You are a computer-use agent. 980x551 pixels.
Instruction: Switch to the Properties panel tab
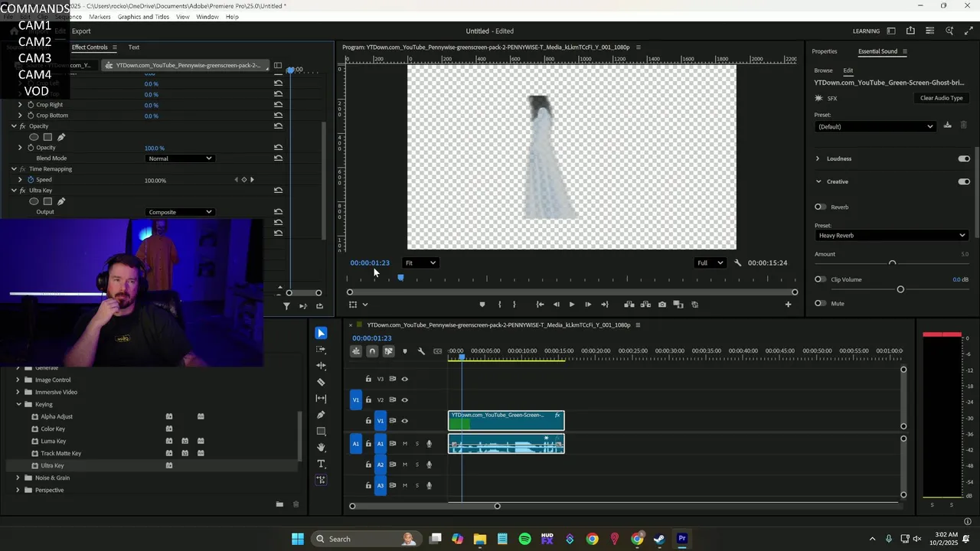[824, 51]
